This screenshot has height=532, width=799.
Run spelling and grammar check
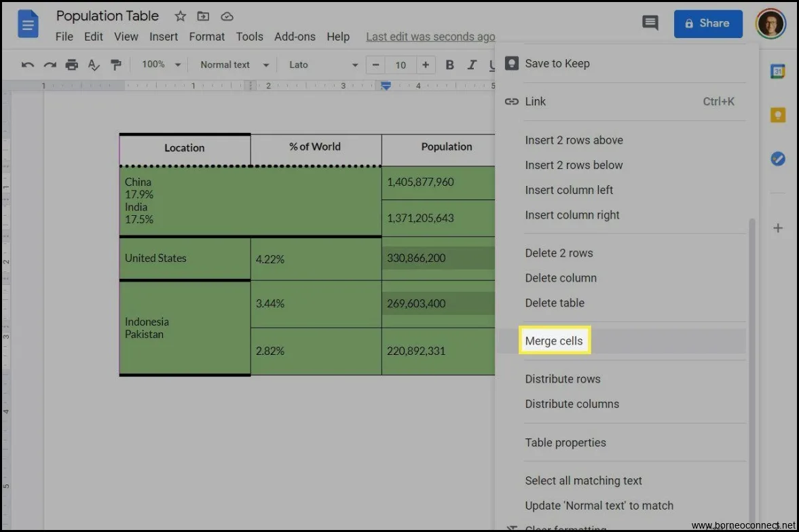[x=94, y=64]
